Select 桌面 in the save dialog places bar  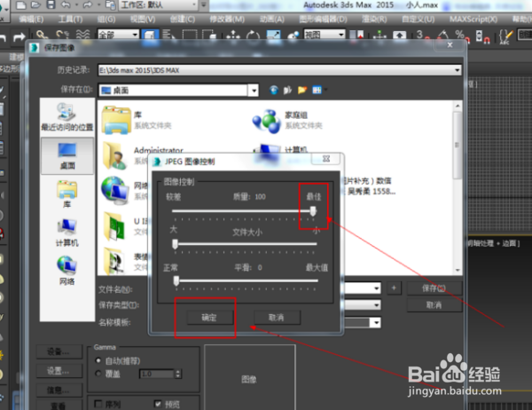(67, 156)
